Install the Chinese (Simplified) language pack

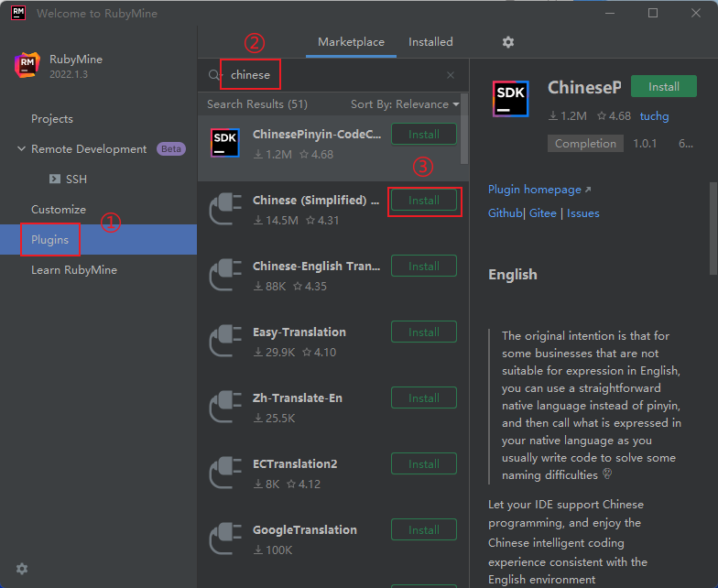pyautogui.click(x=424, y=200)
